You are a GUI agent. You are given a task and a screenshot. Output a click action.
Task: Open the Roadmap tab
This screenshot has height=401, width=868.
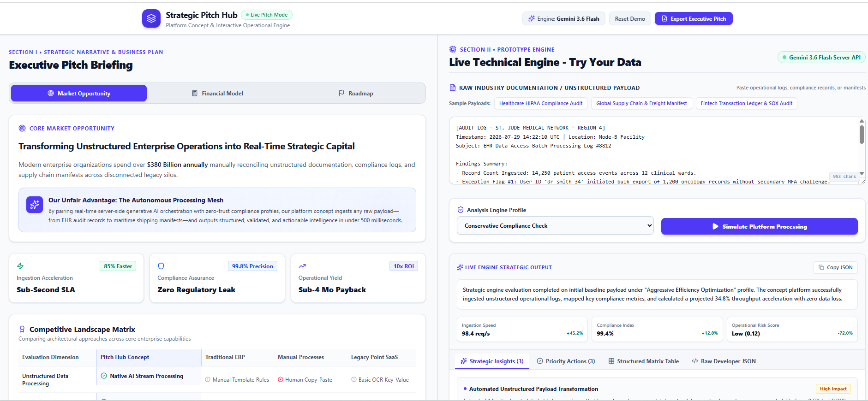pos(356,93)
